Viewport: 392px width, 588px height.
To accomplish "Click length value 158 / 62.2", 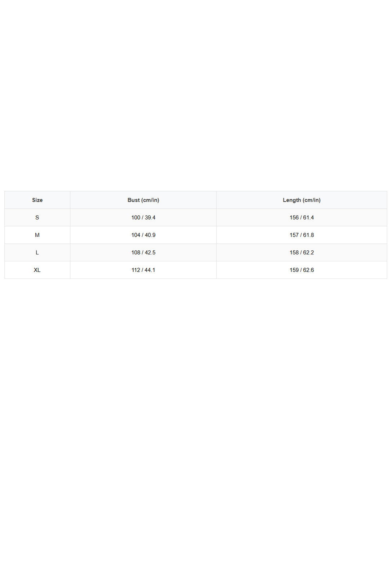I will [302, 253].
